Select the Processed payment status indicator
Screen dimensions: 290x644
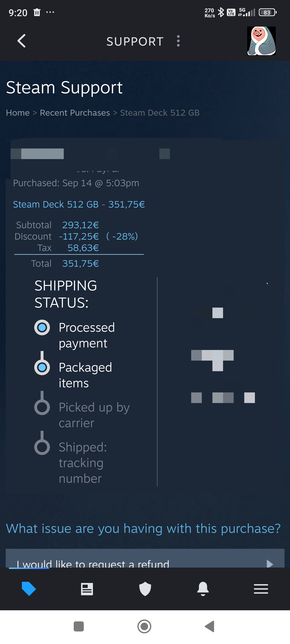click(42, 327)
